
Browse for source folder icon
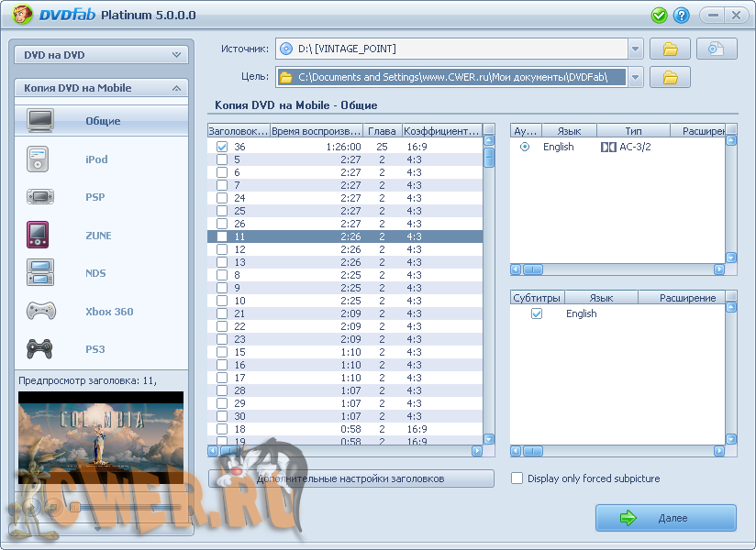(670, 49)
